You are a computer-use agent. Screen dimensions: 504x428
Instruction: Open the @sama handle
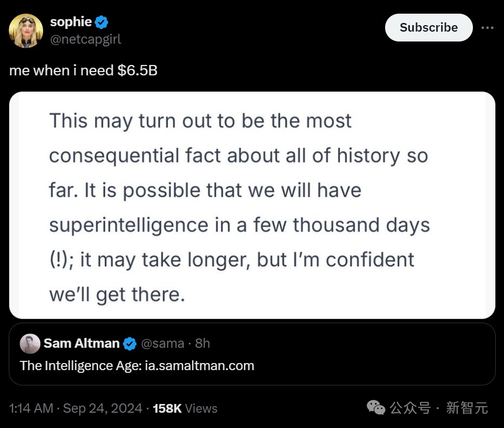[163, 343]
